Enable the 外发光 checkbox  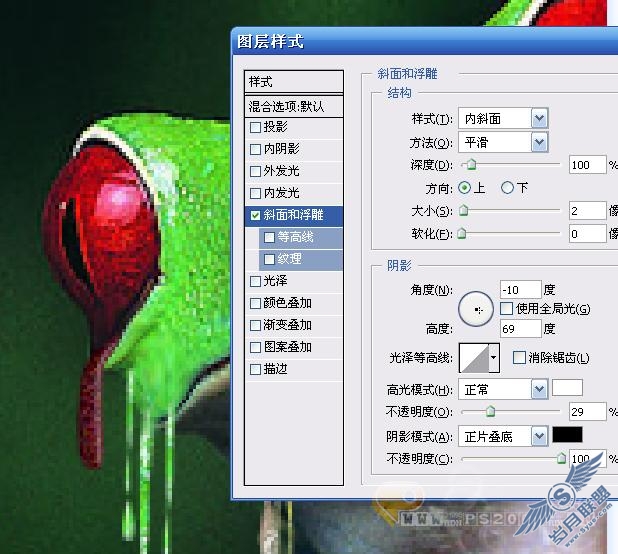pyautogui.click(x=255, y=171)
